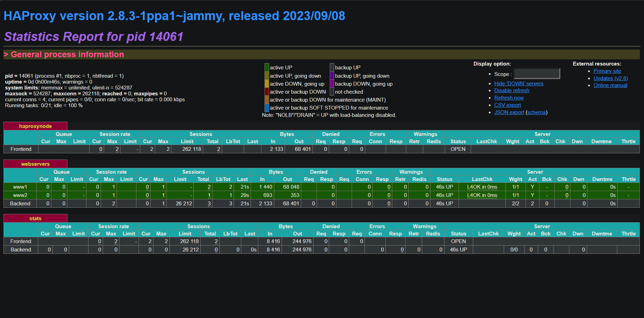Viewport: 644px width, 318px height.
Task: Click Refresh now link
Action: (x=509, y=98)
